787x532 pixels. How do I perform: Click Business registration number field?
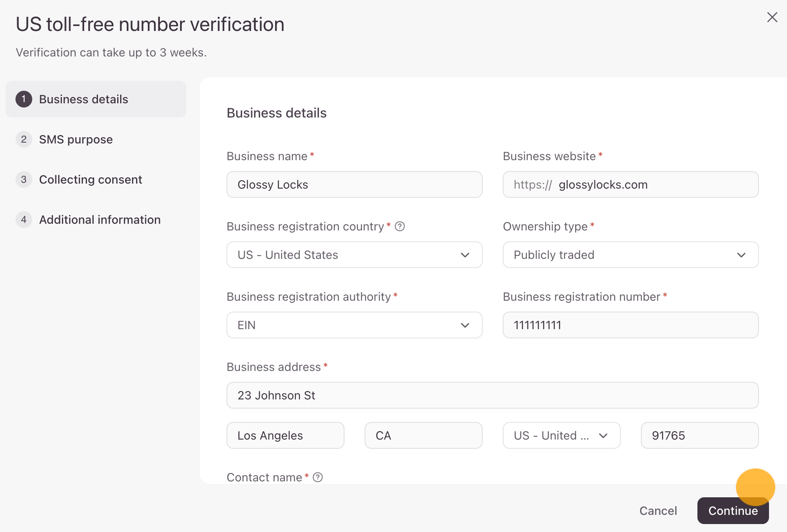click(x=631, y=325)
